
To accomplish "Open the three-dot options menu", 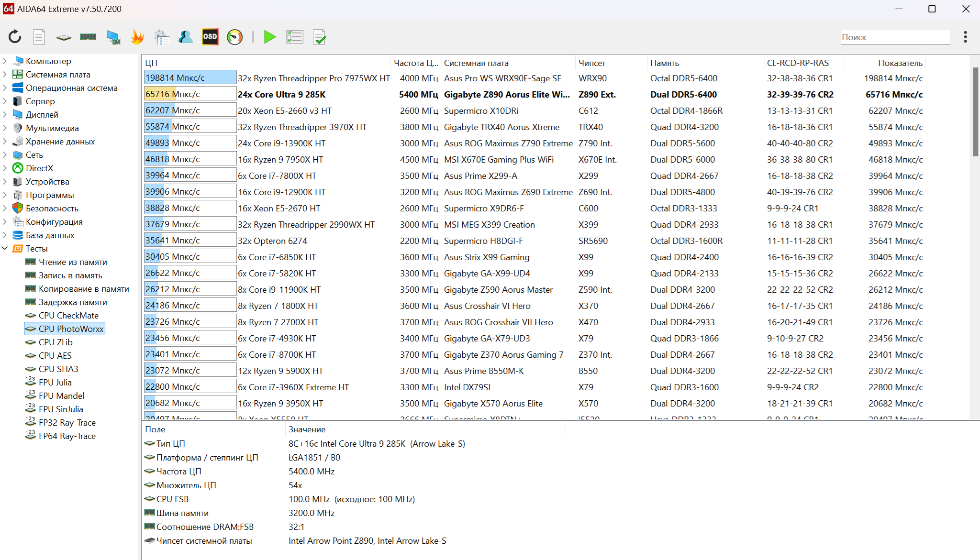I will [x=965, y=37].
